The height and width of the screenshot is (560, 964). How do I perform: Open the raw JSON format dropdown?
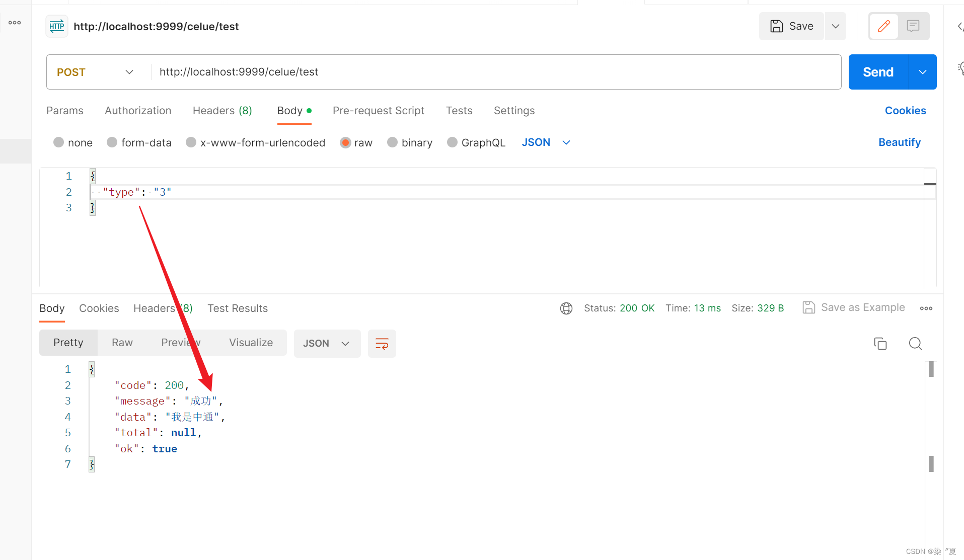pyautogui.click(x=546, y=143)
